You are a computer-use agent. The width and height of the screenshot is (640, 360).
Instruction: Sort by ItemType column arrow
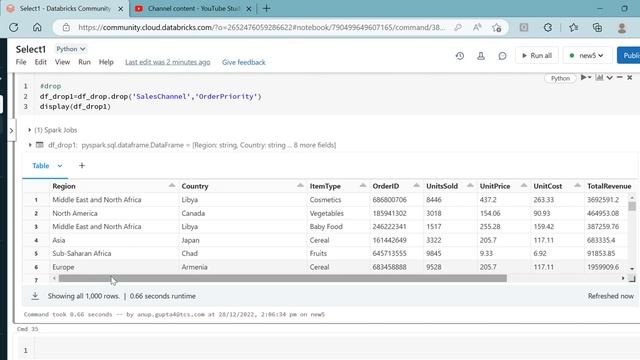coord(362,186)
